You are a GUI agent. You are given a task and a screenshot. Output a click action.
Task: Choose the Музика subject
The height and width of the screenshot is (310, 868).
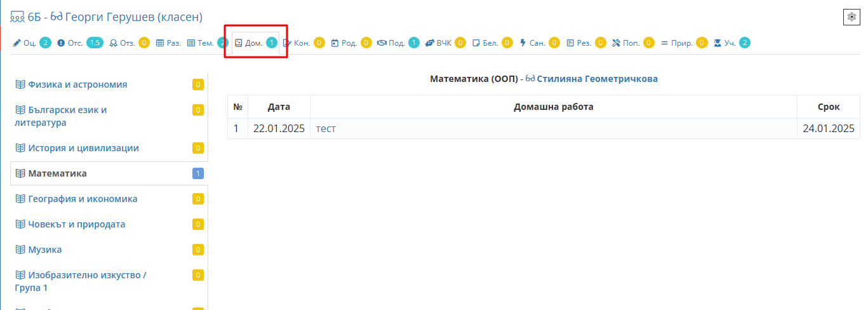coord(109,250)
